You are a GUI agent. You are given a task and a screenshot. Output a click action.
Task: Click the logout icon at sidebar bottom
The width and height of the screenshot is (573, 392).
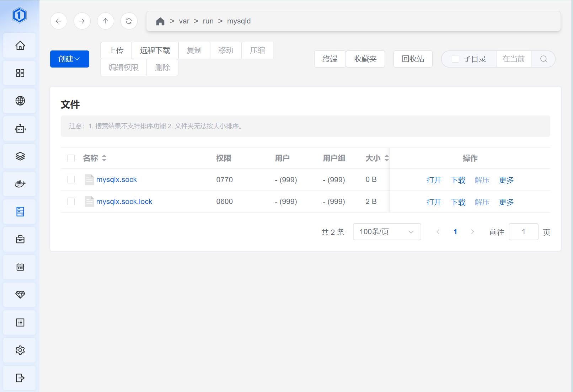(x=20, y=378)
